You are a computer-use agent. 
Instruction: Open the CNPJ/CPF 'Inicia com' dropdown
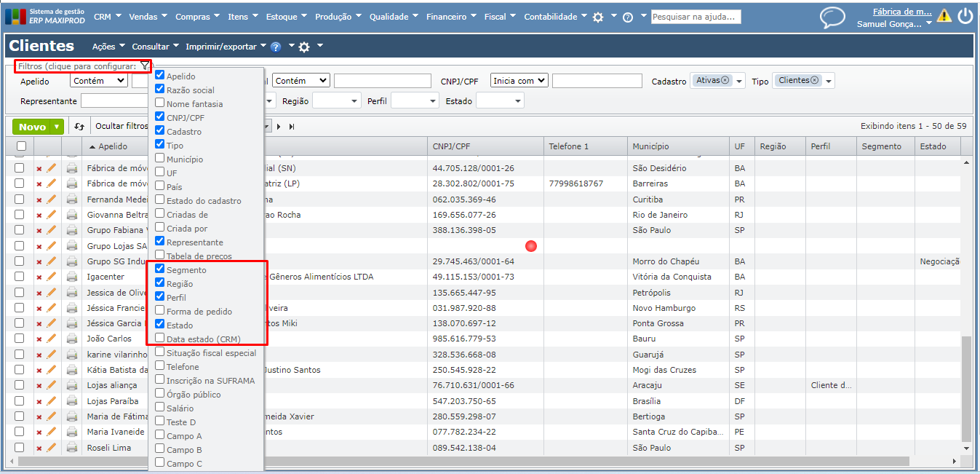point(519,81)
